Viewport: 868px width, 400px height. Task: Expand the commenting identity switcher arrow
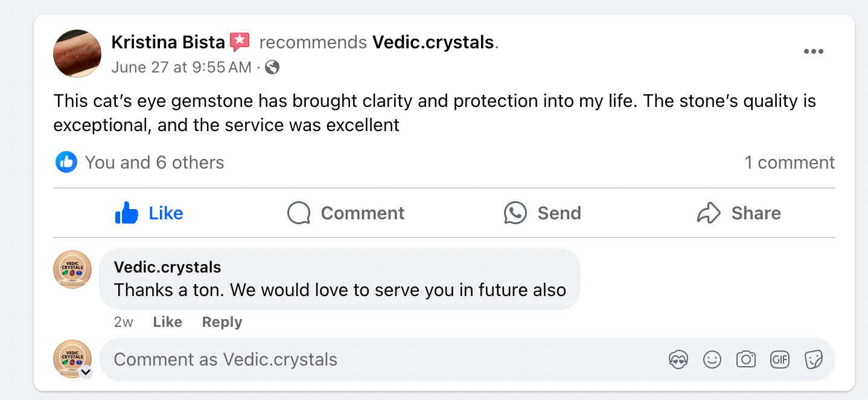coord(86,372)
